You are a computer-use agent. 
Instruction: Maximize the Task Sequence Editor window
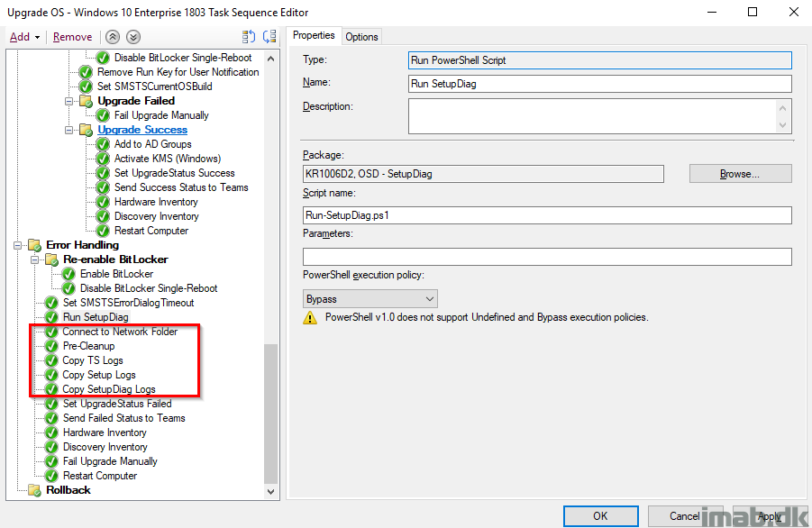point(753,12)
